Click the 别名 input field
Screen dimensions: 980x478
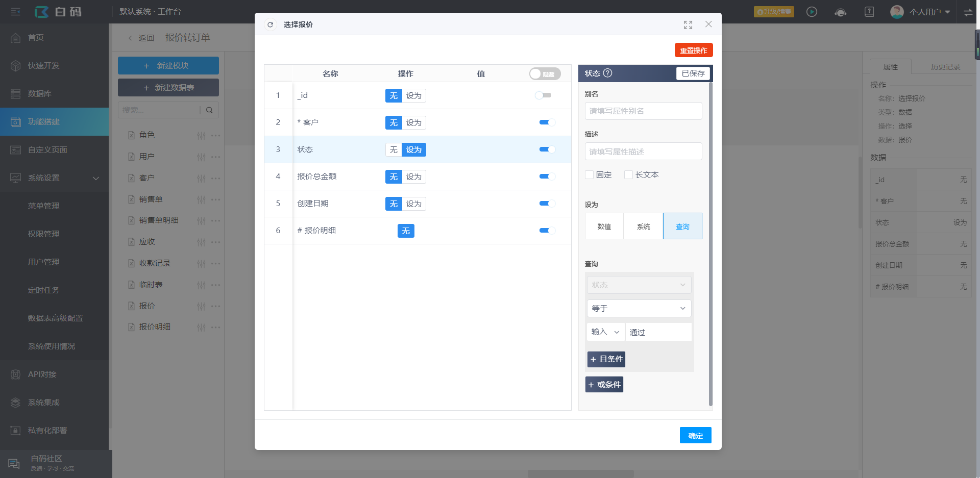643,111
